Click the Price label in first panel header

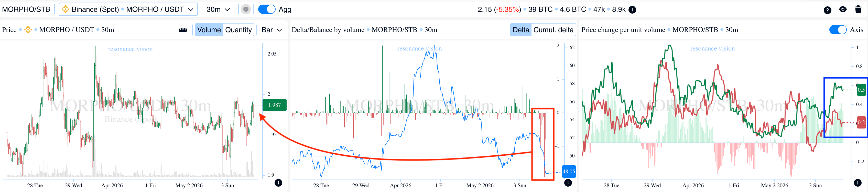click(x=9, y=30)
